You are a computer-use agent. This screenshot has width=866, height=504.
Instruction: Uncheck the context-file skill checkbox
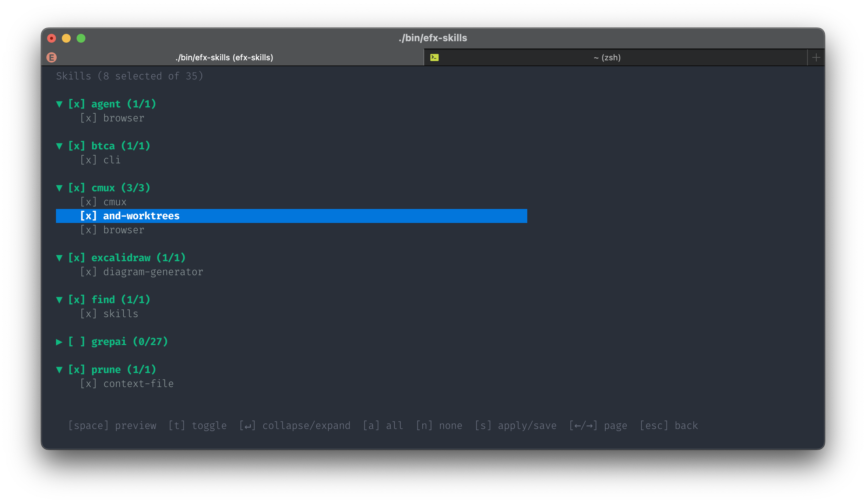click(88, 384)
